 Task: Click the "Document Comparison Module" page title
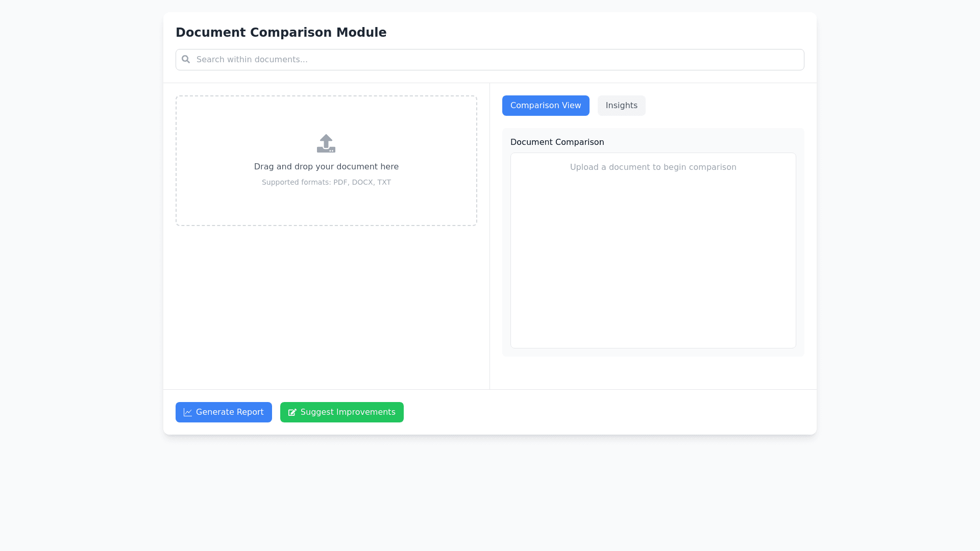(x=281, y=33)
